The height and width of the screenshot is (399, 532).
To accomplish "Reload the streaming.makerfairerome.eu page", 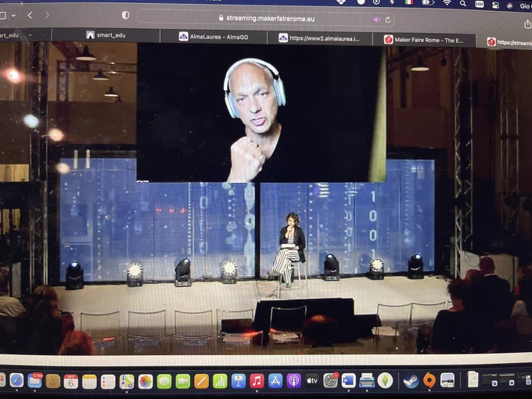I will [x=388, y=20].
